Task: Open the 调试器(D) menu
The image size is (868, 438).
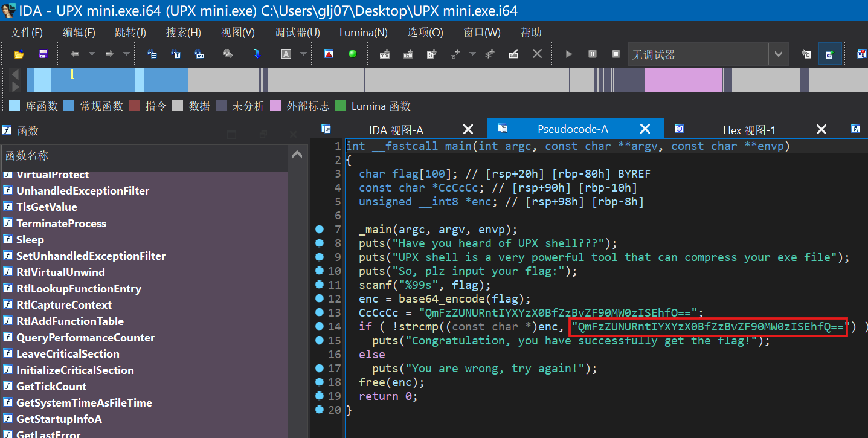Action: point(297,33)
